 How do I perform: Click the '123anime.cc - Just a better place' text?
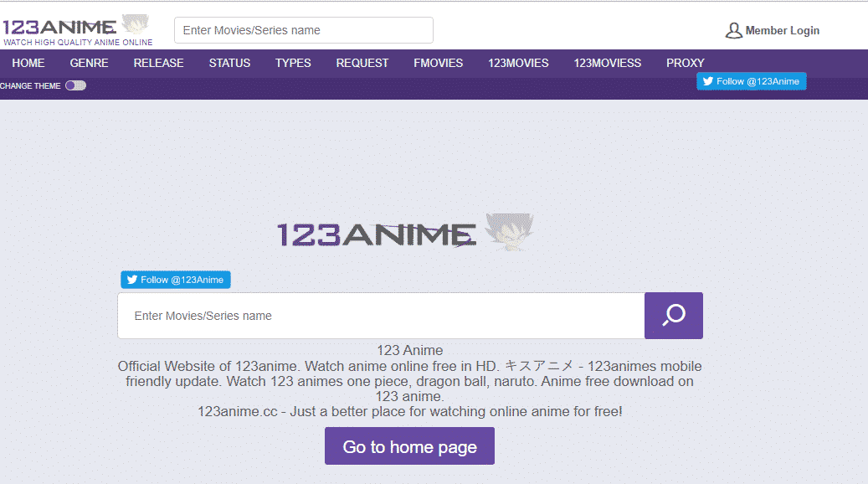click(410, 411)
